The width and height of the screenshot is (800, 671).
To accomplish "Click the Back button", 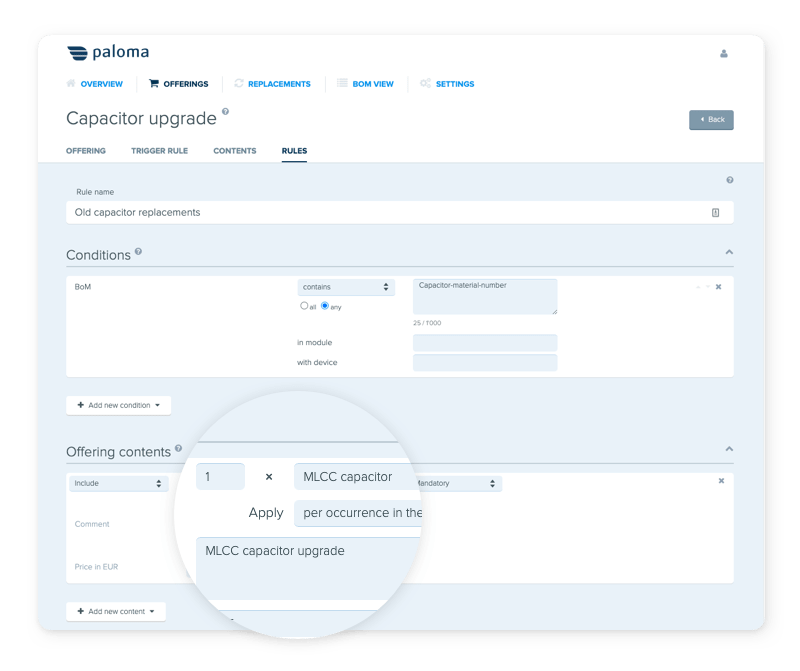I will point(711,120).
